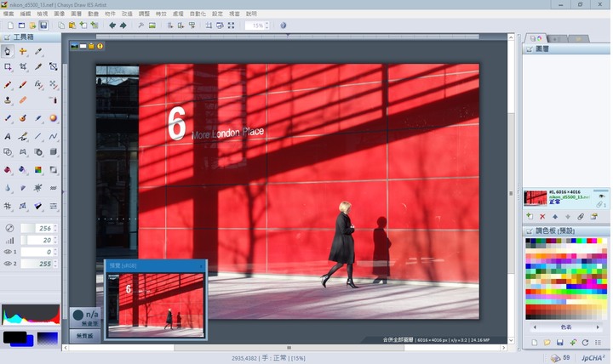613x364 pixels.
Task: Click the opacity 2 value 255 field
Action: [37, 264]
